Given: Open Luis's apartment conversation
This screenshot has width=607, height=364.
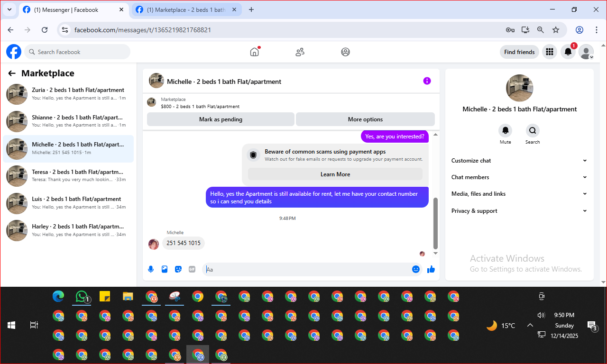Looking at the screenshot, I should point(68,203).
